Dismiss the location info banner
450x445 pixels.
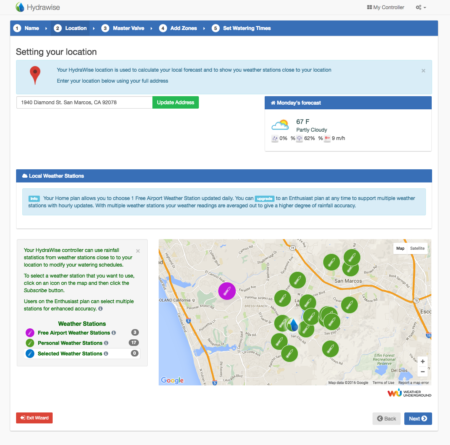pyautogui.click(x=423, y=71)
